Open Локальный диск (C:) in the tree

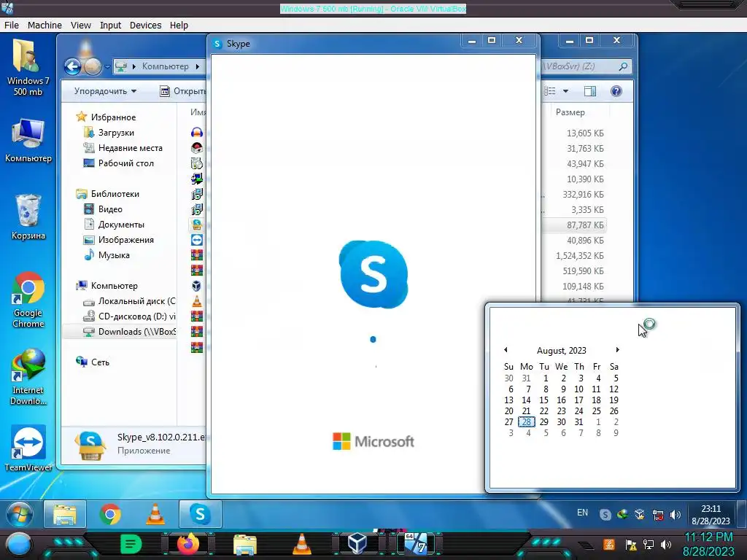coord(136,301)
